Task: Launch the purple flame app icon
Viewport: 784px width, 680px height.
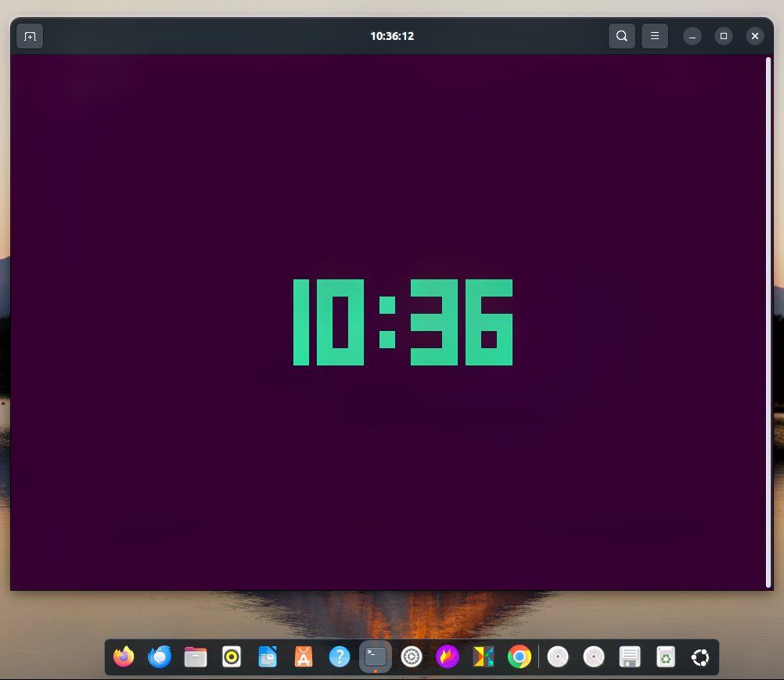Action: tap(448, 657)
